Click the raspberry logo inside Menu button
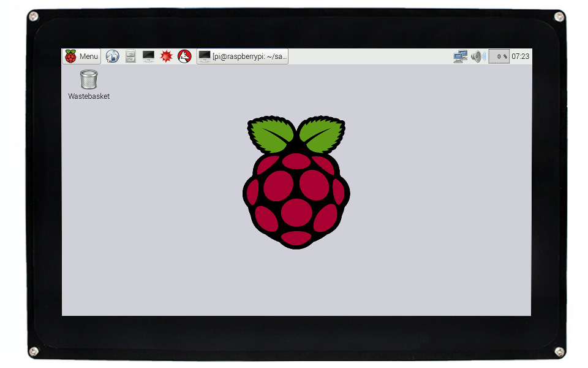Image resolution: width=588 pixels, height=368 pixels. tap(71, 56)
